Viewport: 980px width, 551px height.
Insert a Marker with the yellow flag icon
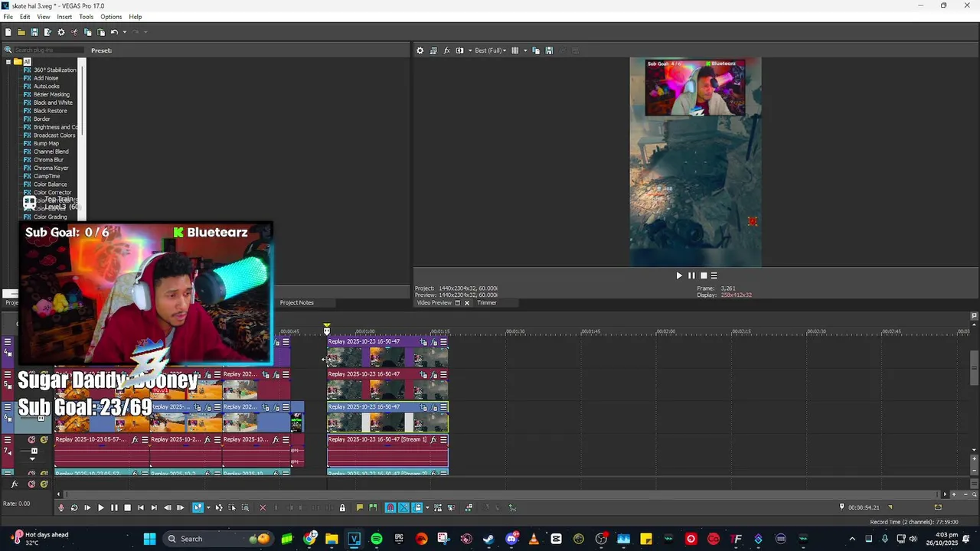(x=359, y=507)
